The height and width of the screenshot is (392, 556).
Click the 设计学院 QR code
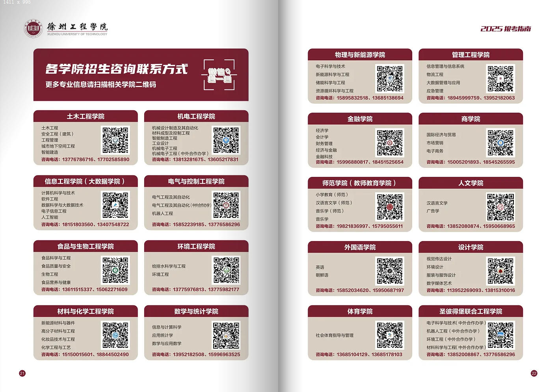tap(500, 271)
